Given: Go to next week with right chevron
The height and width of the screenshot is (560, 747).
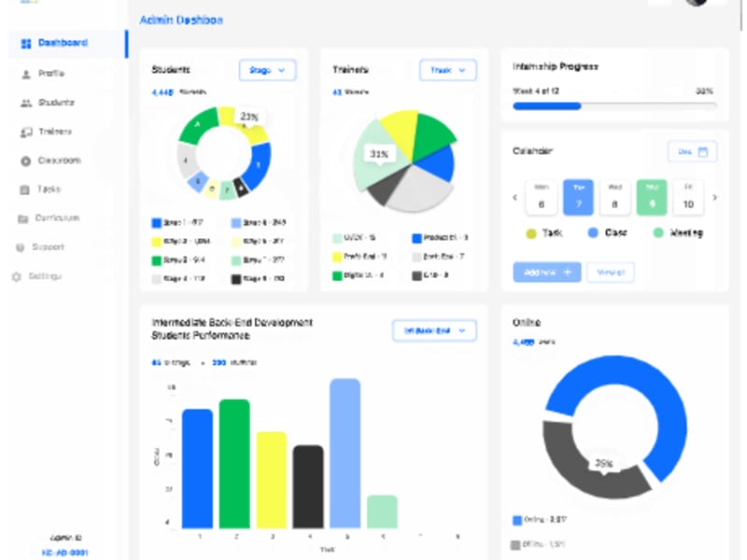Looking at the screenshot, I should (x=714, y=197).
